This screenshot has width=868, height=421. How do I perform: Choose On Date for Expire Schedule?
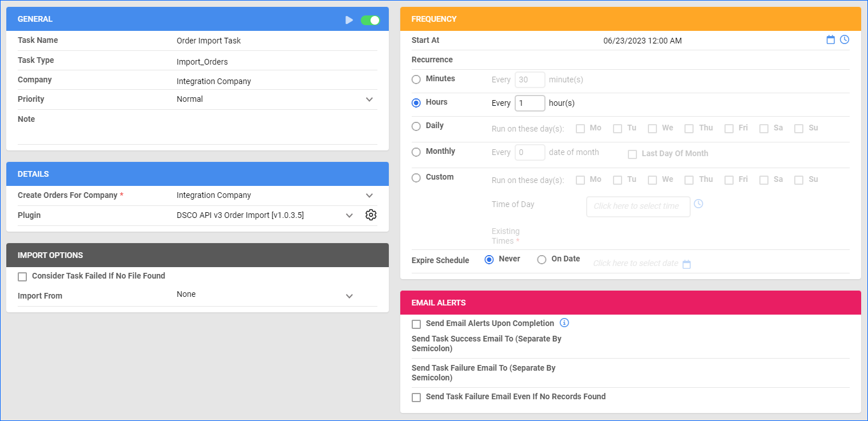coord(541,260)
